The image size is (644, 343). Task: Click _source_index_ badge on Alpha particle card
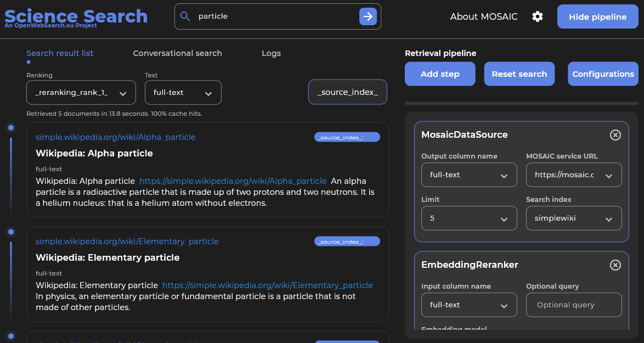coord(347,137)
